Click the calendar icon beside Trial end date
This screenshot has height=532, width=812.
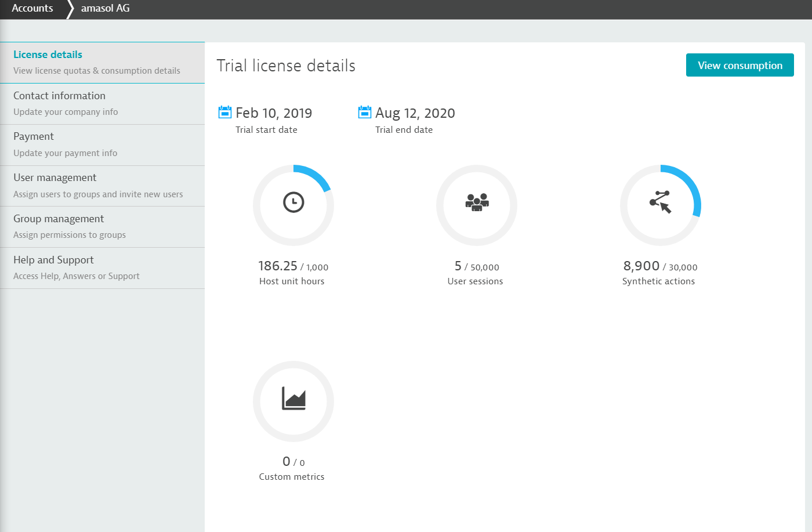click(364, 112)
